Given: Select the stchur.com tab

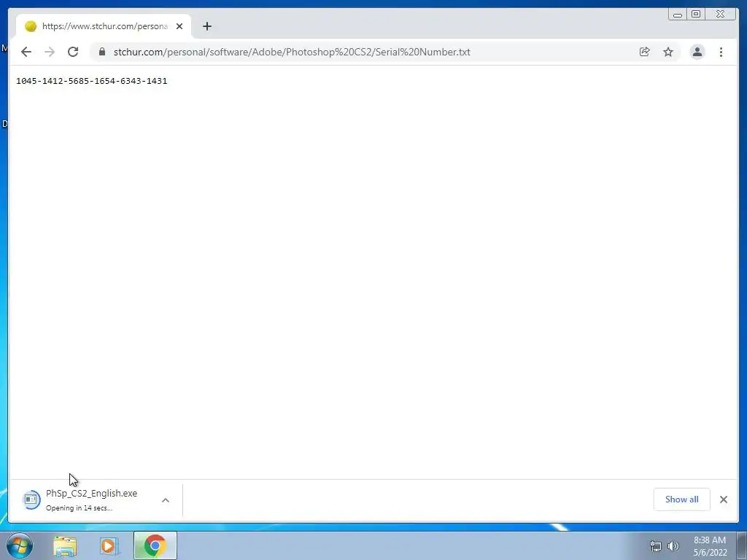Looking at the screenshot, I should coord(104,26).
